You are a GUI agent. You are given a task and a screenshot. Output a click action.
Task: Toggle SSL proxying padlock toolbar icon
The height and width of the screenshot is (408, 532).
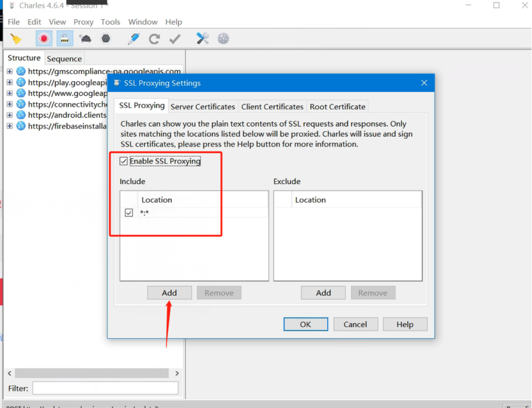pyautogui.click(x=64, y=38)
